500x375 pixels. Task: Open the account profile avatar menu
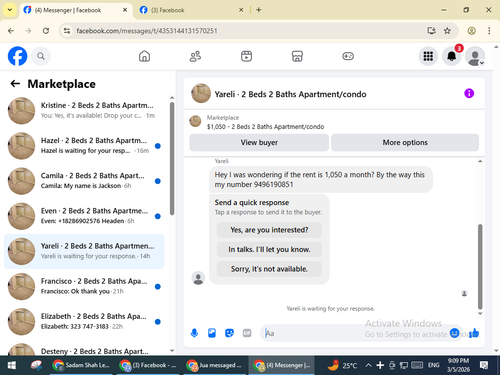click(475, 56)
